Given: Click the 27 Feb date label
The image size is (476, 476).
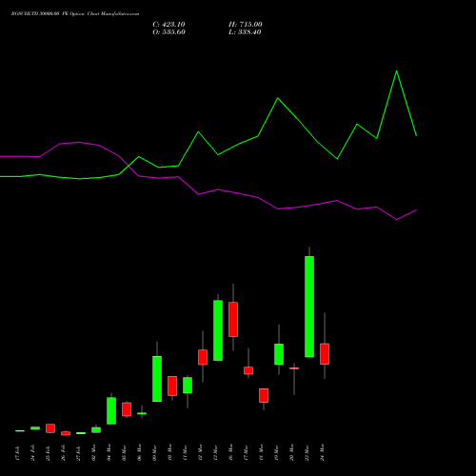Looking at the screenshot, I should 78,453.
